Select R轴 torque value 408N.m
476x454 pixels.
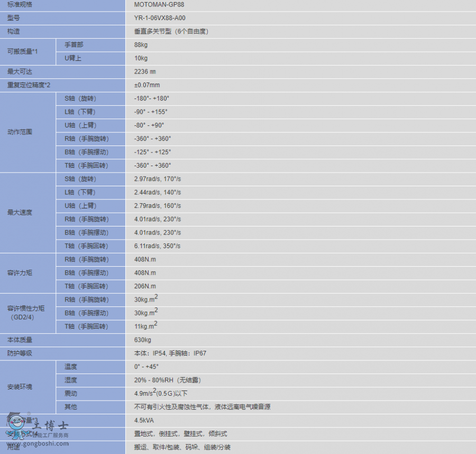tap(145, 259)
